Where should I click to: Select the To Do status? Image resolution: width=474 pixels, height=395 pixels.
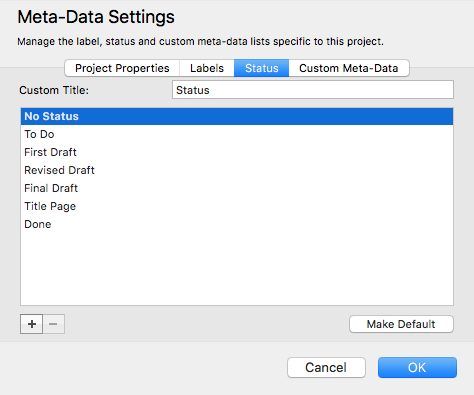[237, 134]
